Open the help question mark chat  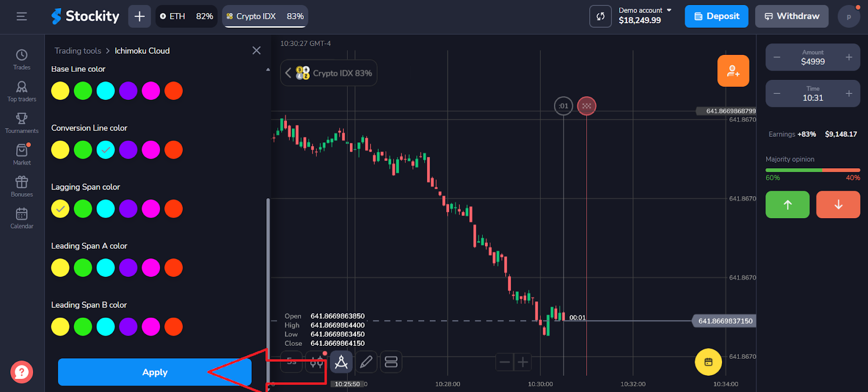tap(22, 372)
